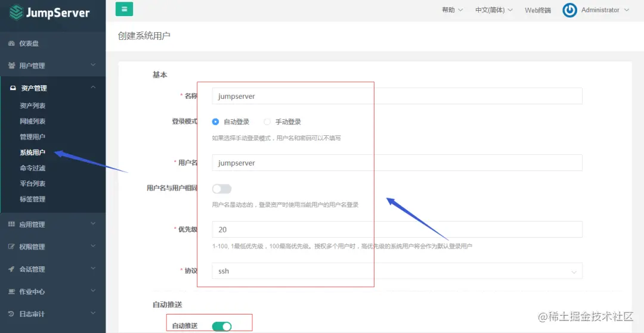Open the Web终端 link

coord(538,10)
